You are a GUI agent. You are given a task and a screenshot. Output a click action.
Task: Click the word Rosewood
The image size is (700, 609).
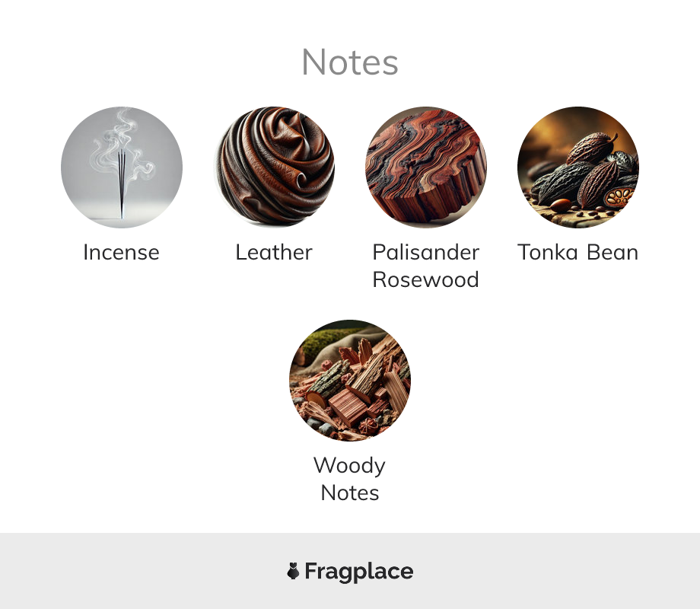click(x=426, y=280)
